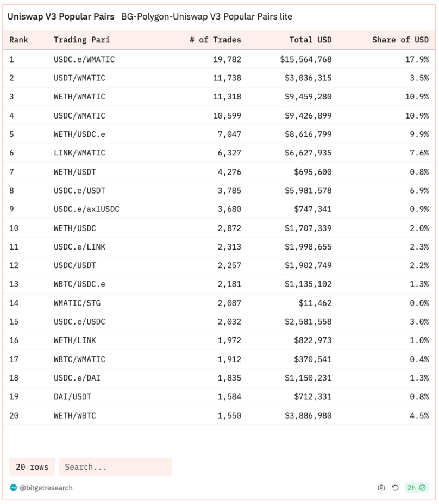This screenshot has height=504, width=439.
Task: Select the LINK/WMATIC pair cell
Action: click(x=80, y=153)
